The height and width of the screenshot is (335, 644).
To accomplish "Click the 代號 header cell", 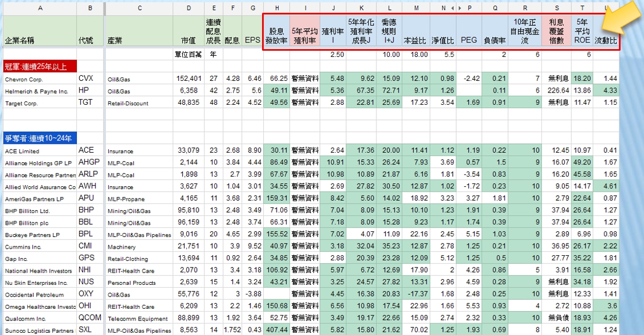I will click(x=90, y=31).
